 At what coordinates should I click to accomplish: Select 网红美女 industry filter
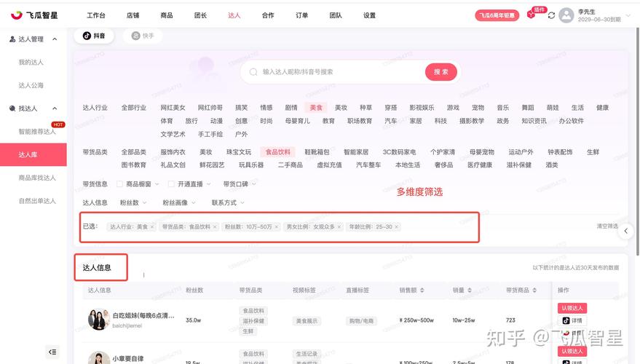(x=173, y=108)
